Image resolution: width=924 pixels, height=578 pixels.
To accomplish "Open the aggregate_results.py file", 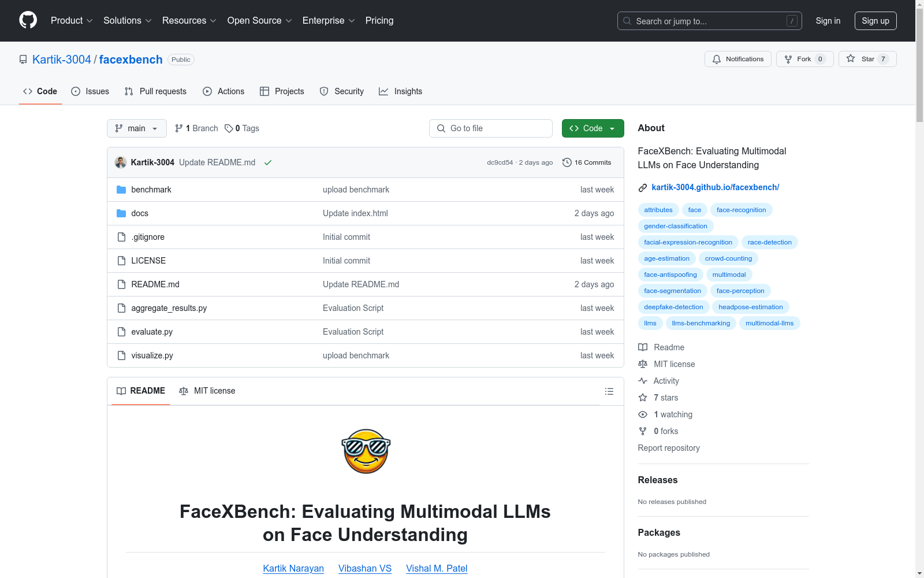I will 169,308.
